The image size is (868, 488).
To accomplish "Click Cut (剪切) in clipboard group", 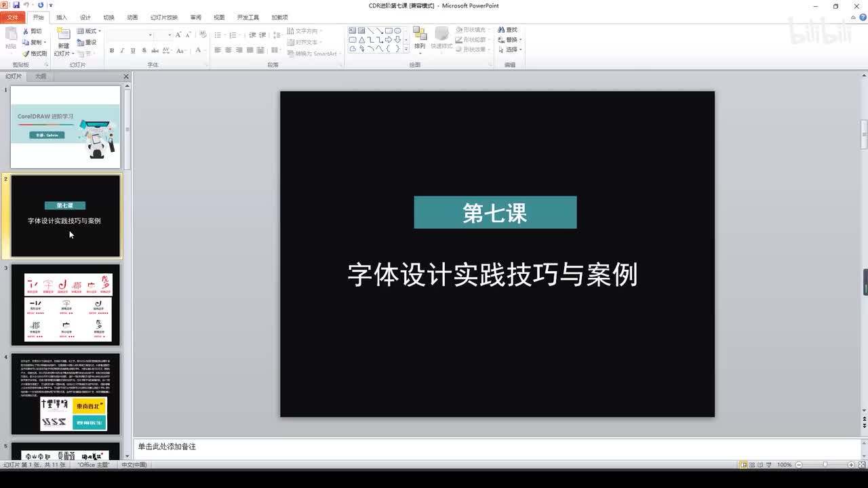I will coord(32,31).
